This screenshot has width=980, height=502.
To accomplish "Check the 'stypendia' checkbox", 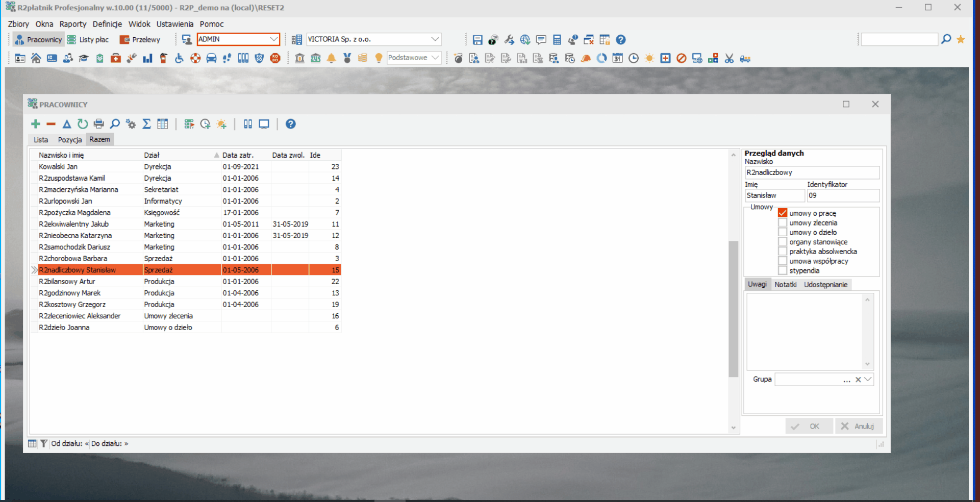I will pos(783,270).
